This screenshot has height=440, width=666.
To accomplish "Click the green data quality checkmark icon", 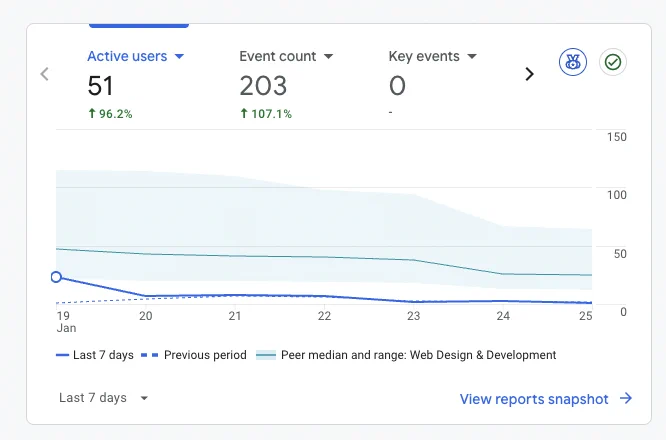I will coord(612,62).
